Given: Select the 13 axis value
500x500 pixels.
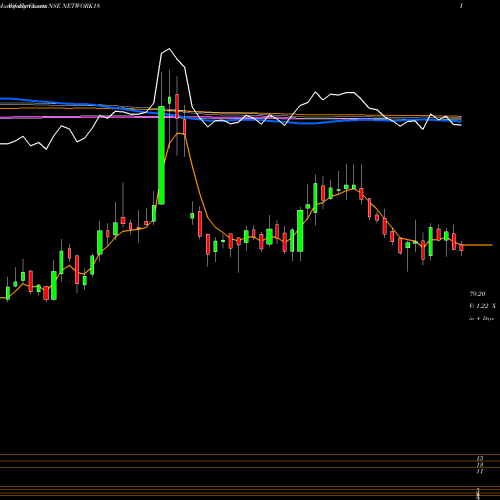Looking at the screenshot, I should [x=480, y=465].
